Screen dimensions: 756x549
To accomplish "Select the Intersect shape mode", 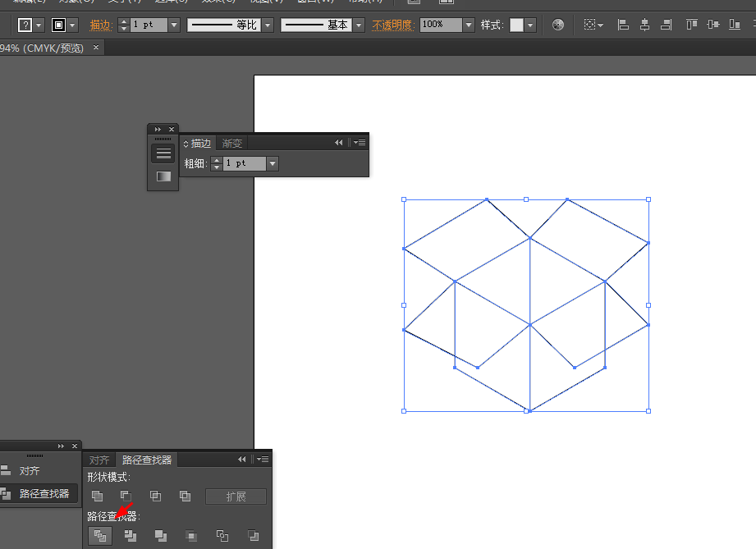I will pyautogui.click(x=155, y=496).
